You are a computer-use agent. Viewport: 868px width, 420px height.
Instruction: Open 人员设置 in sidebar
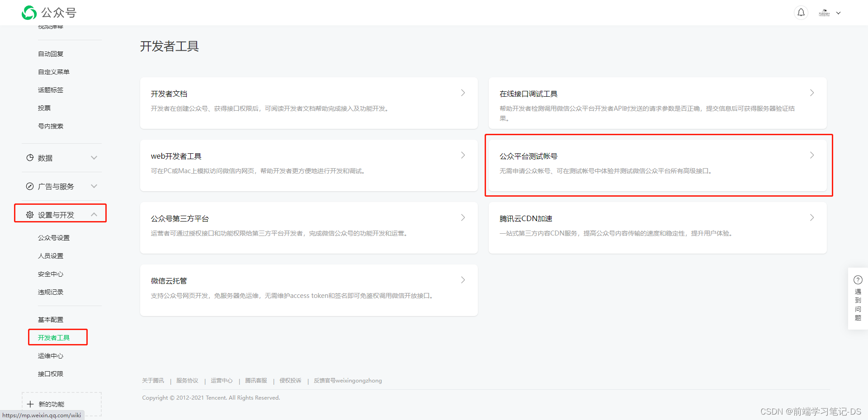(x=51, y=256)
